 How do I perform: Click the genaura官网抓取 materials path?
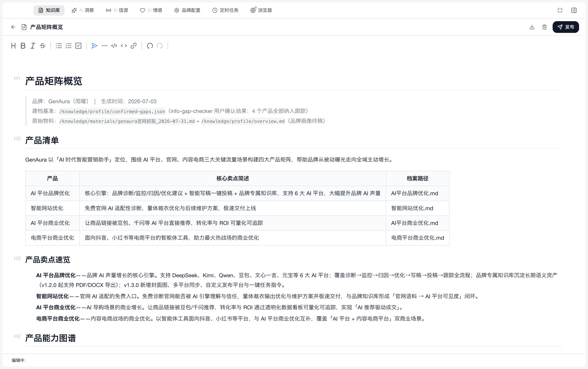127,121
